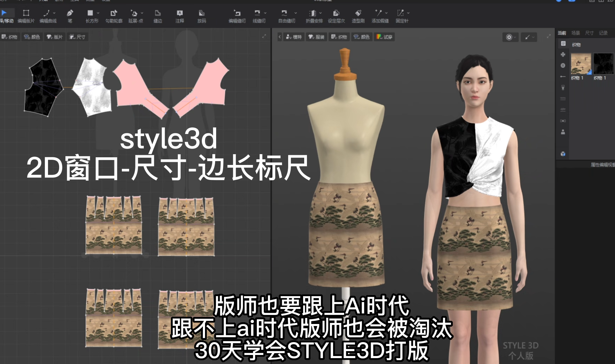Image resolution: width=615 pixels, height=364 pixels.
Task: Select the avatar icon in sidebar
Action: pyautogui.click(x=563, y=132)
